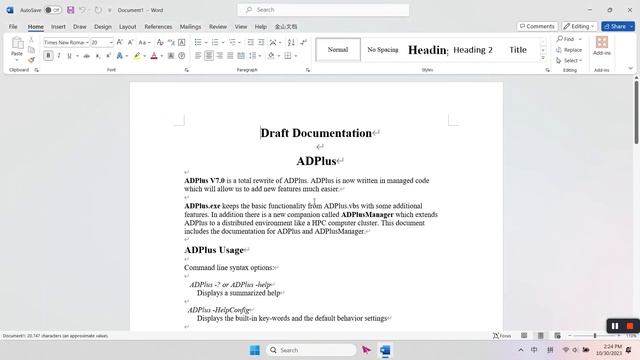This screenshot has width=640, height=360.
Task: Align text to the left
Action: pos(198,56)
